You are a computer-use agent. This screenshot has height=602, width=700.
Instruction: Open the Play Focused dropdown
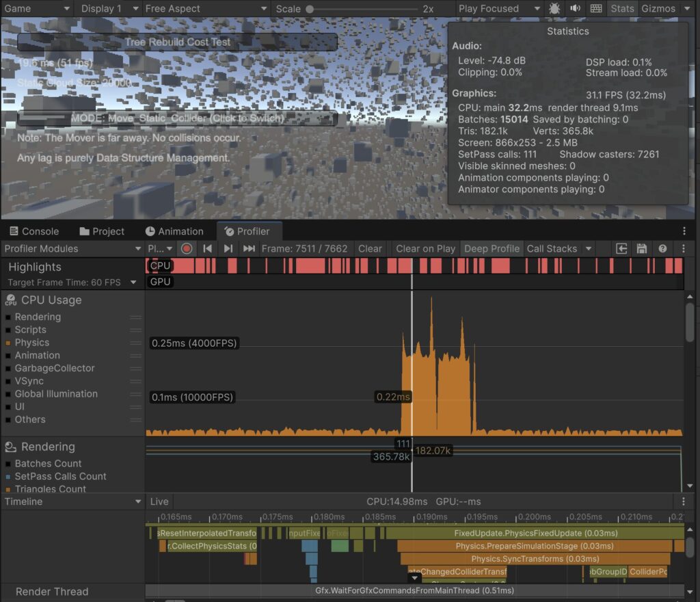[x=499, y=9]
